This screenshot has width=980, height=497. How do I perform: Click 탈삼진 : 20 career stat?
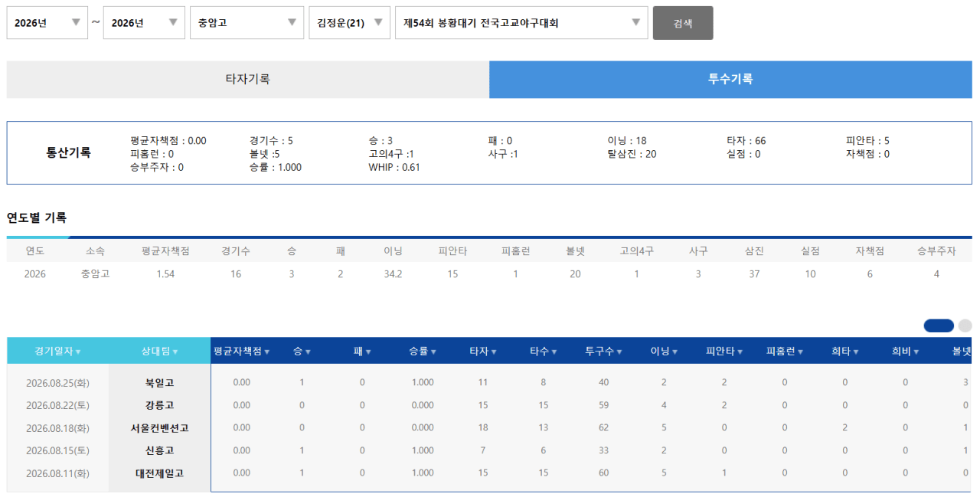coord(632,154)
